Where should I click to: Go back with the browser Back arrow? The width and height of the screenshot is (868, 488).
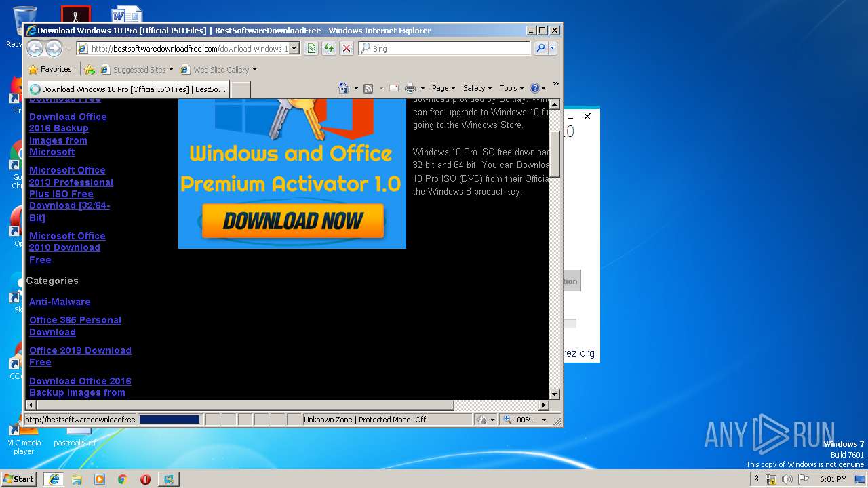point(35,48)
